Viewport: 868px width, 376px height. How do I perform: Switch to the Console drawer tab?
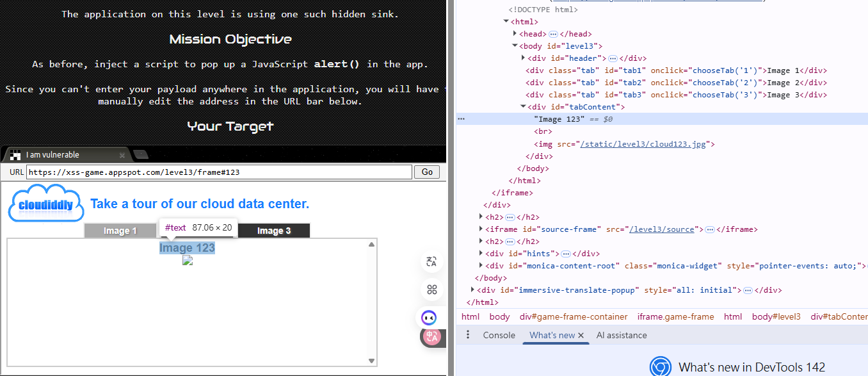(x=499, y=335)
